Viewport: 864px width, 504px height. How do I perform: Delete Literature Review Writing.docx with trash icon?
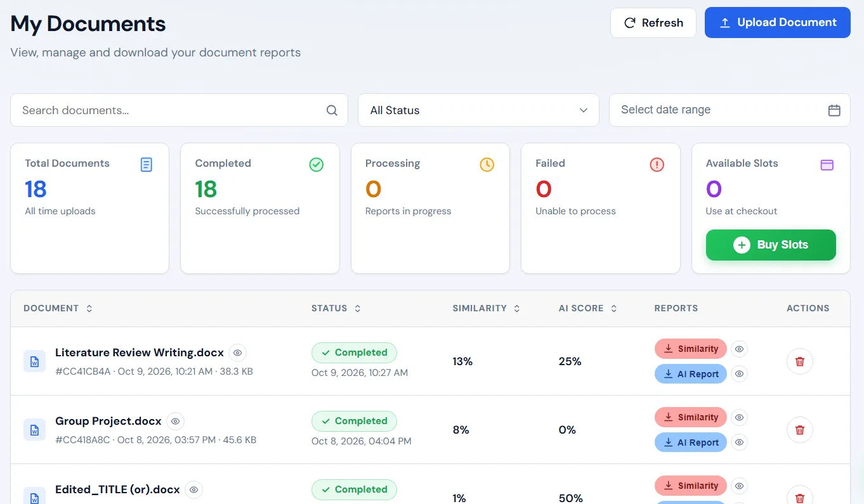(x=800, y=361)
